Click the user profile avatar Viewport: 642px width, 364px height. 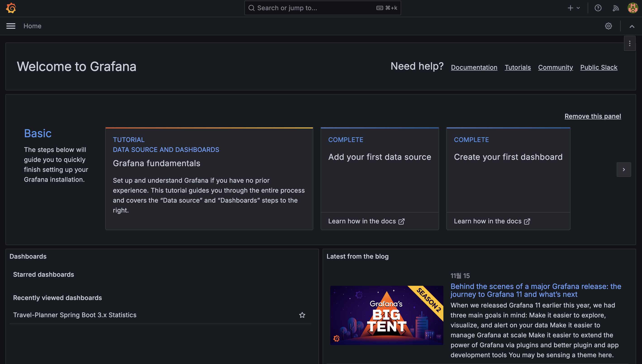coord(633,8)
